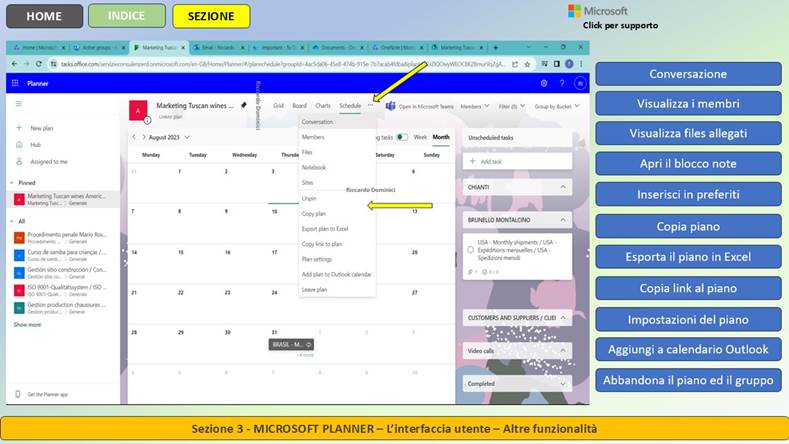
Task: Click the Microsoft Teams icon
Action: tap(390, 106)
